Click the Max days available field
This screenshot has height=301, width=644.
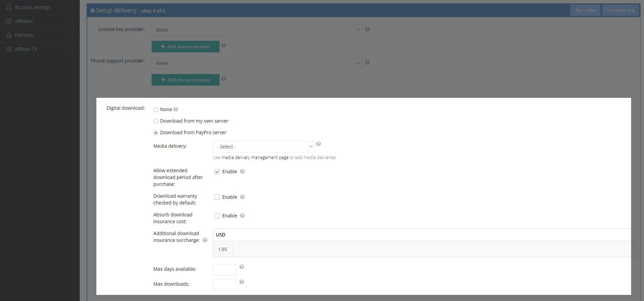(224, 270)
